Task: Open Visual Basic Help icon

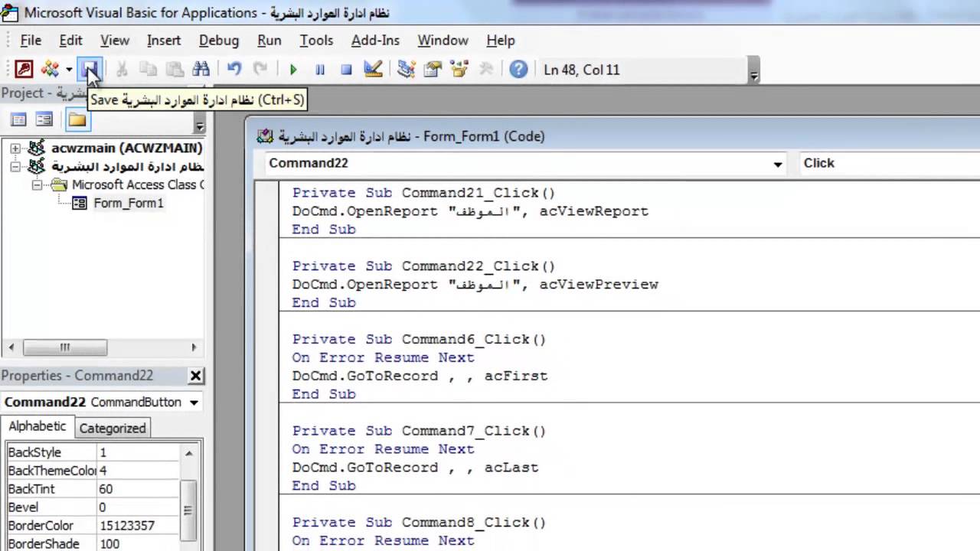Action: (518, 70)
